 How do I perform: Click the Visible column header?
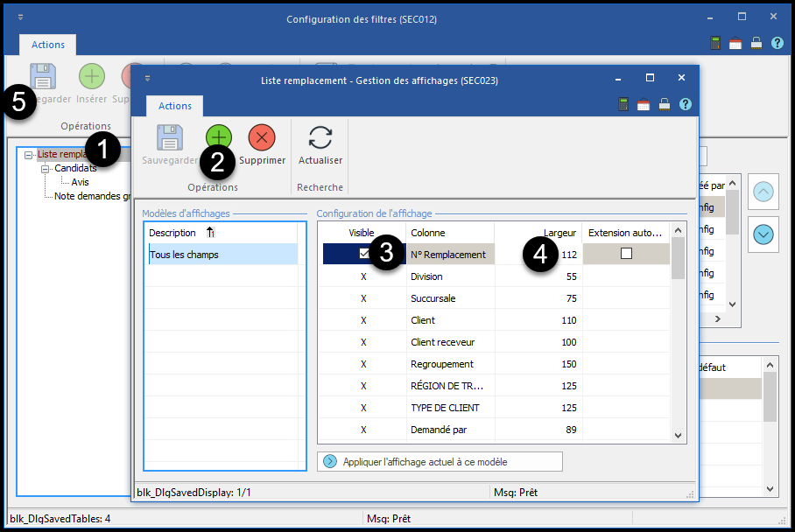point(362,233)
